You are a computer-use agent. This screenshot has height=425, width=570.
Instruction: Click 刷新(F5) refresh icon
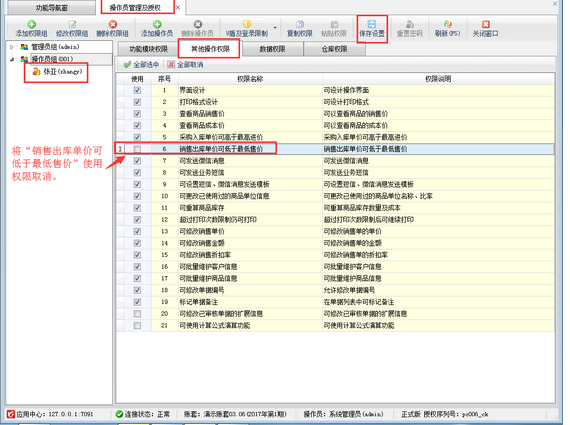point(447,24)
